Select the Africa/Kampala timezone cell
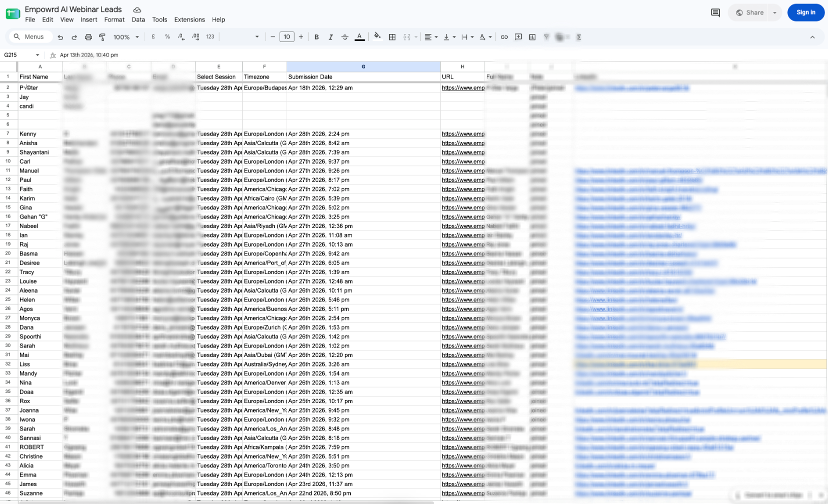This screenshot has height=504, width=828. pyautogui.click(x=264, y=447)
